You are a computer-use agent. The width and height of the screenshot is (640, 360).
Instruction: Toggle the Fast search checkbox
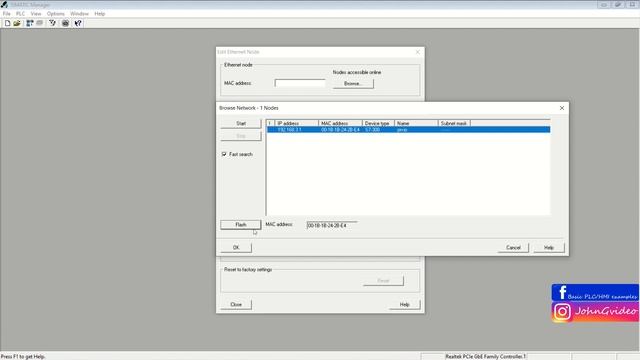click(x=224, y=154)
